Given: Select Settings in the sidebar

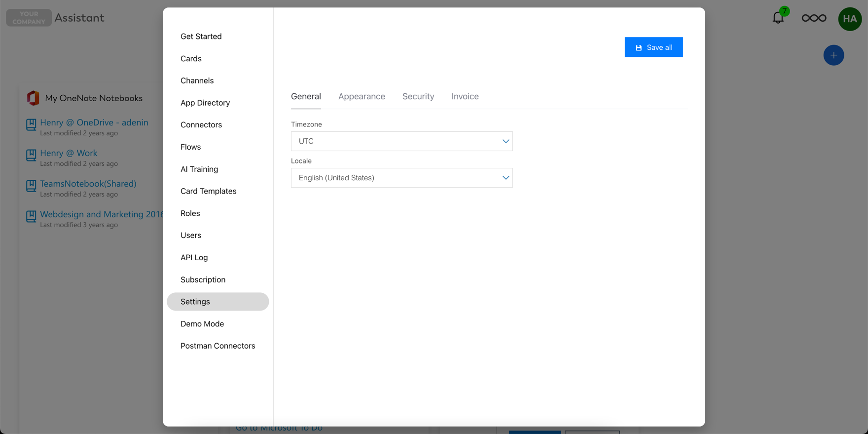Looking at the screenshot, I should (217, 302).
